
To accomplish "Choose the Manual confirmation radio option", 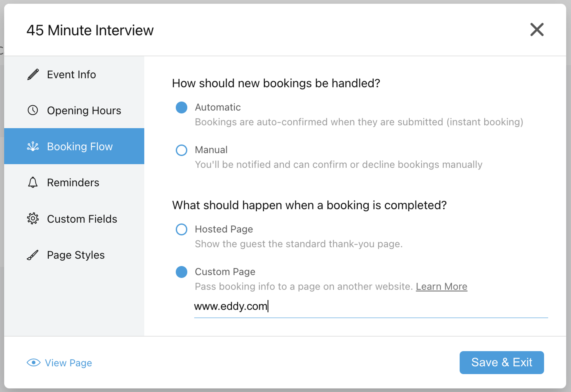I will coord(181,150).
